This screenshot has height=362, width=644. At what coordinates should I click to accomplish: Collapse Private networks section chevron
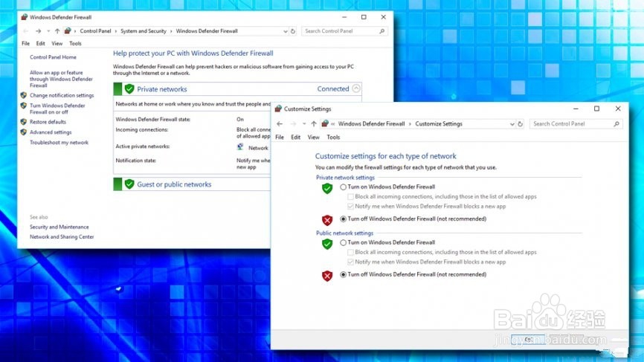(356, 88)
